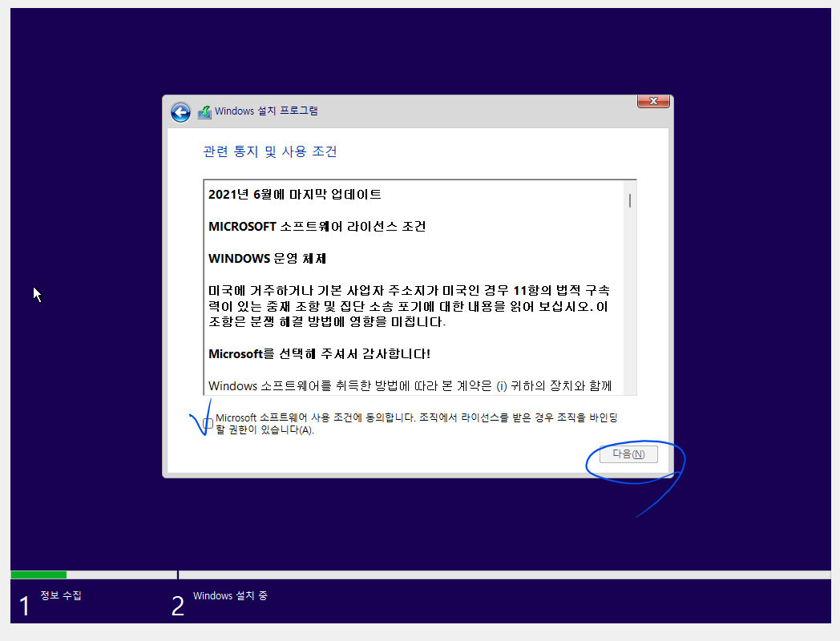Click the license text vertical scrollbar thumb
This screenshot has height=641, width=840.
pyautogui.click(x=630, y=201)
